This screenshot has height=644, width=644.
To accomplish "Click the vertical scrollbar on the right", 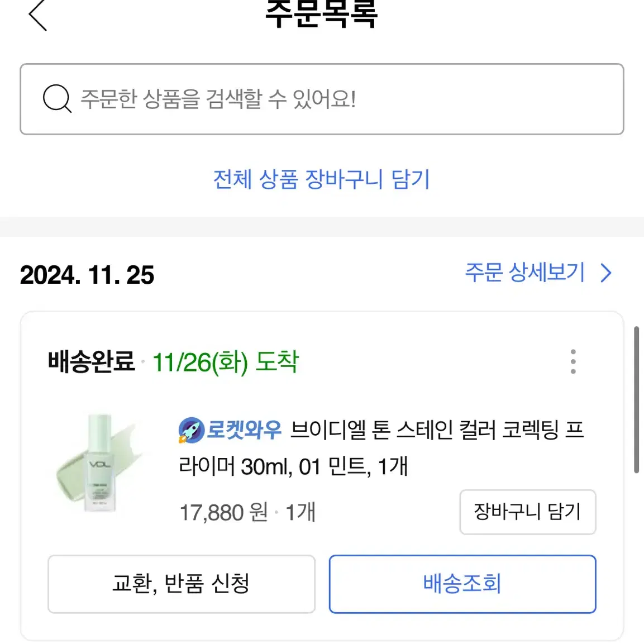I will click(636, 399).
